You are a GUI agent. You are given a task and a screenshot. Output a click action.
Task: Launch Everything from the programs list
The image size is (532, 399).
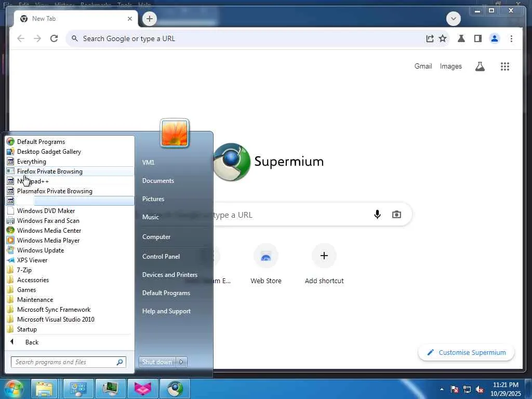[70, 162]
